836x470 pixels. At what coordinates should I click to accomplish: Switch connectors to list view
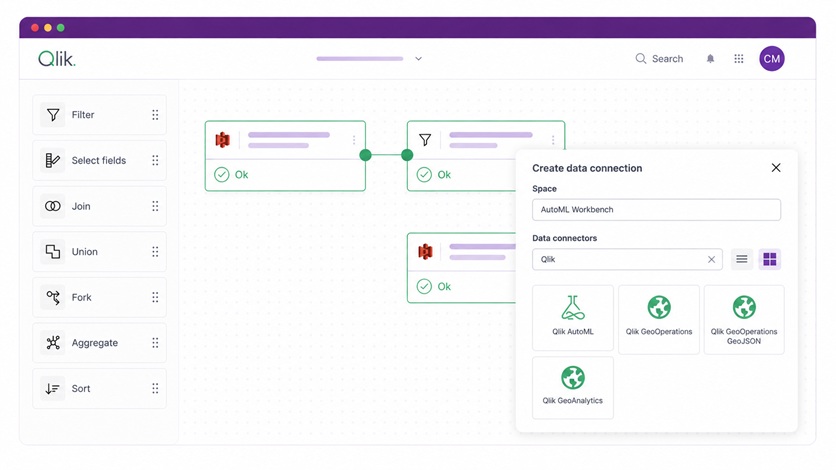coord(742,260)
